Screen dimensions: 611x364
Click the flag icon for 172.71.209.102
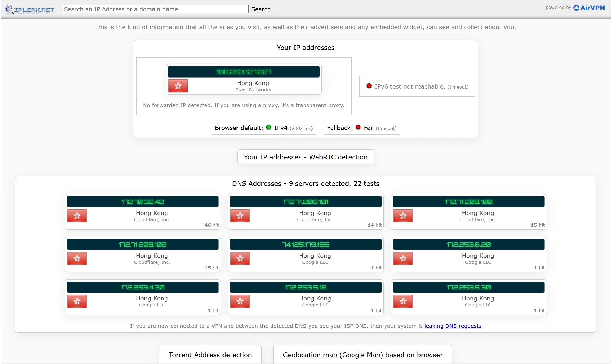(x=77, y=258)
